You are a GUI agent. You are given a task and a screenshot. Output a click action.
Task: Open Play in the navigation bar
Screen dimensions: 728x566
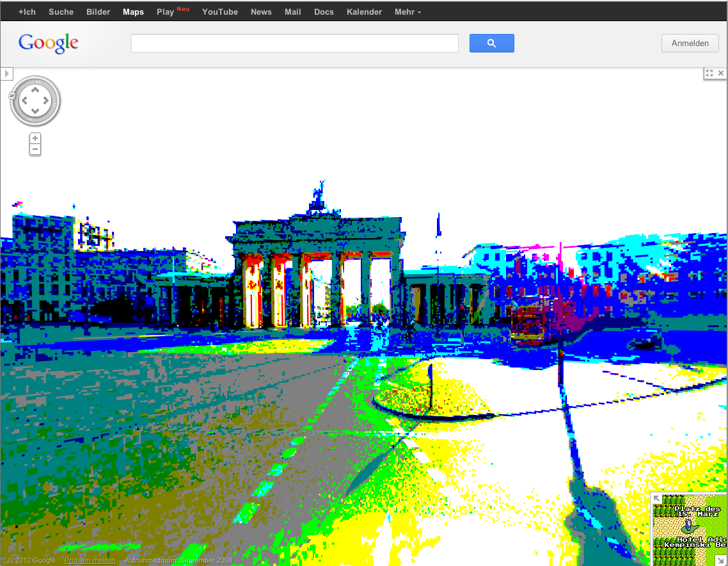(165, 12)
